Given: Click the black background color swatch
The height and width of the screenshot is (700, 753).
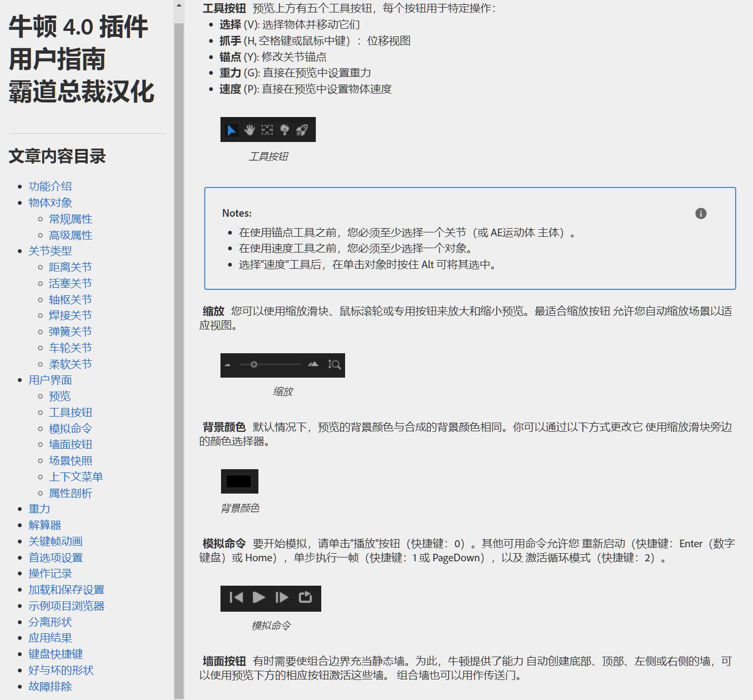Looking at the screenshot, I should click(239, 481).
